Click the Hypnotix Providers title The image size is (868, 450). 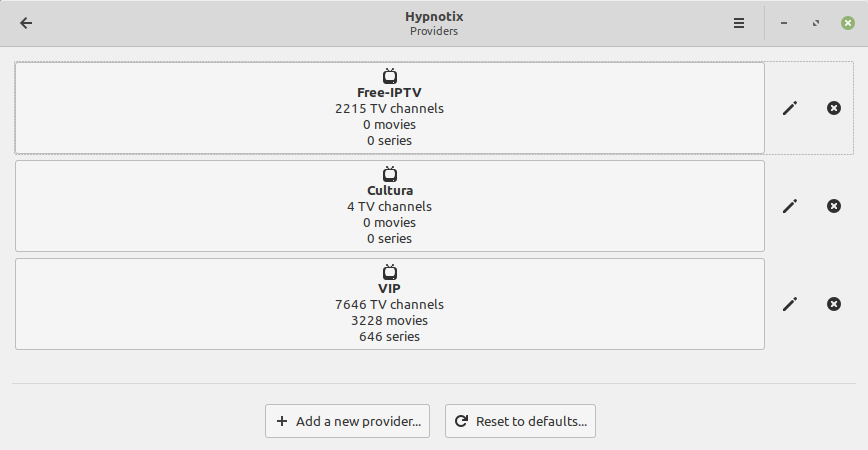[433, 23]
